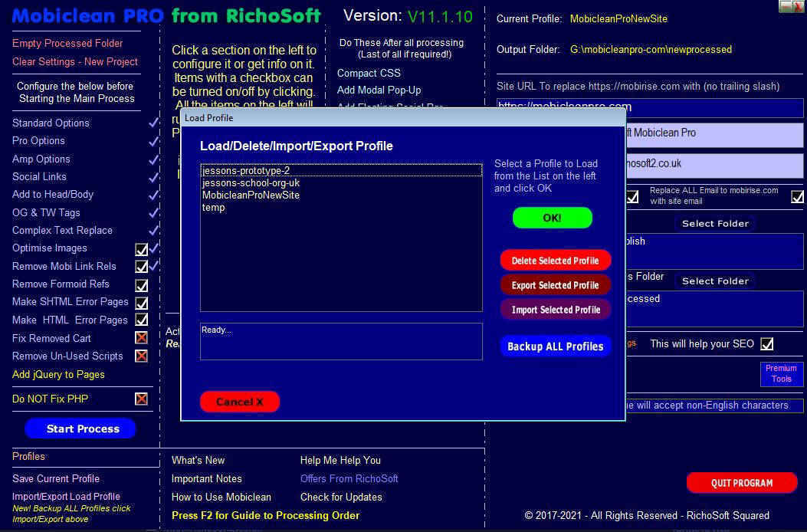Click the Social Links checkmark icon

point(153,176)
